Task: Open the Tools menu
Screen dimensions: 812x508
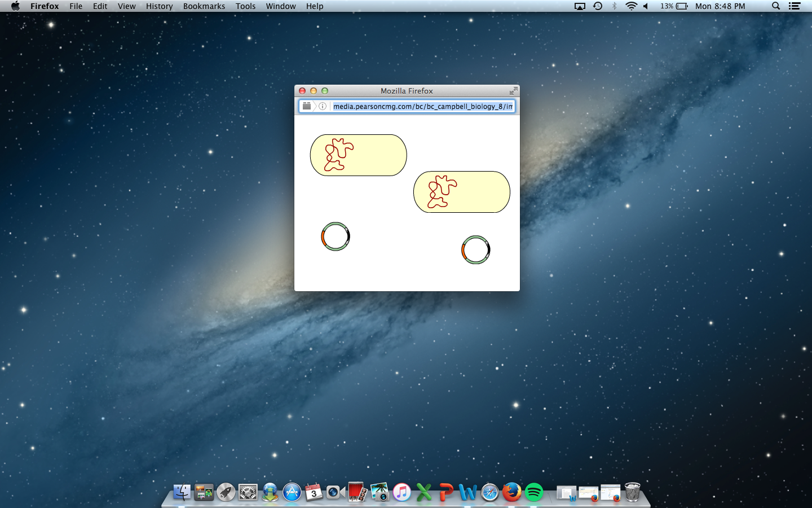Action: pyautogui.click(x=246, y=6)
